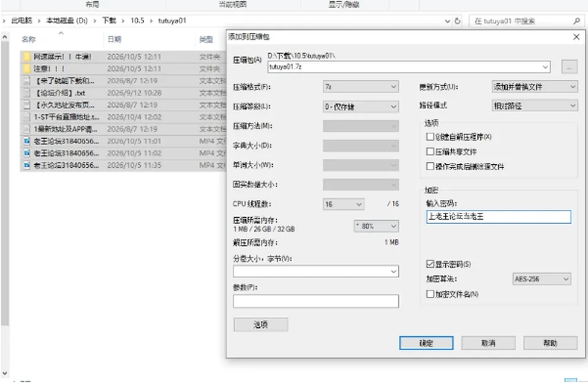588x383 pixels.
Task: Go to 本地磁盘 (D:) in the breadcrumb
Action: (x=67, y=21)
